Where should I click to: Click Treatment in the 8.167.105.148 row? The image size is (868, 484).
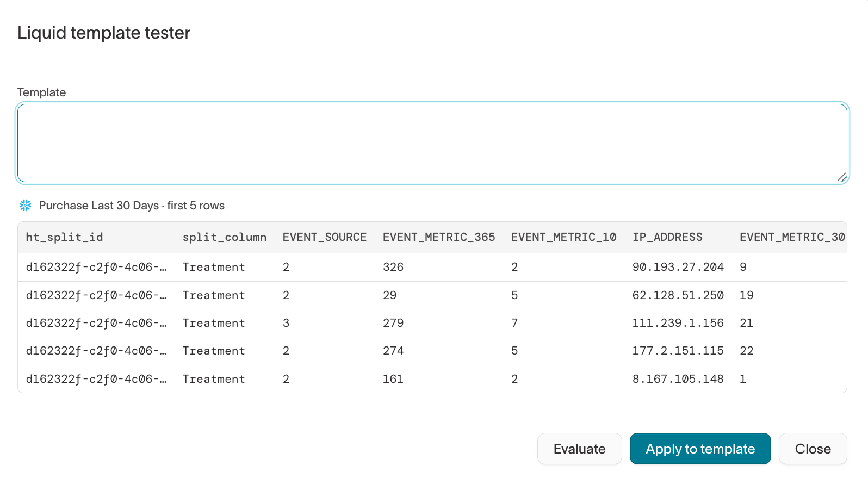pos(214,379)
